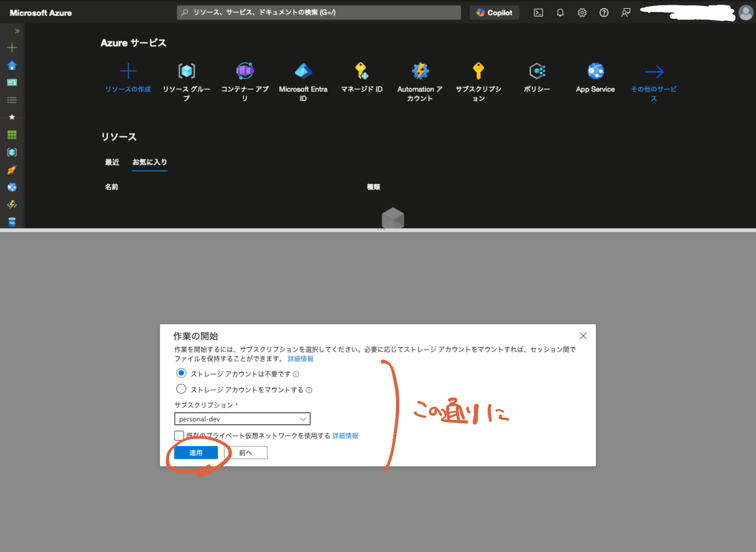
Task: Click the Cloud Shell pane resize handle dots
Action: (381, 230)
